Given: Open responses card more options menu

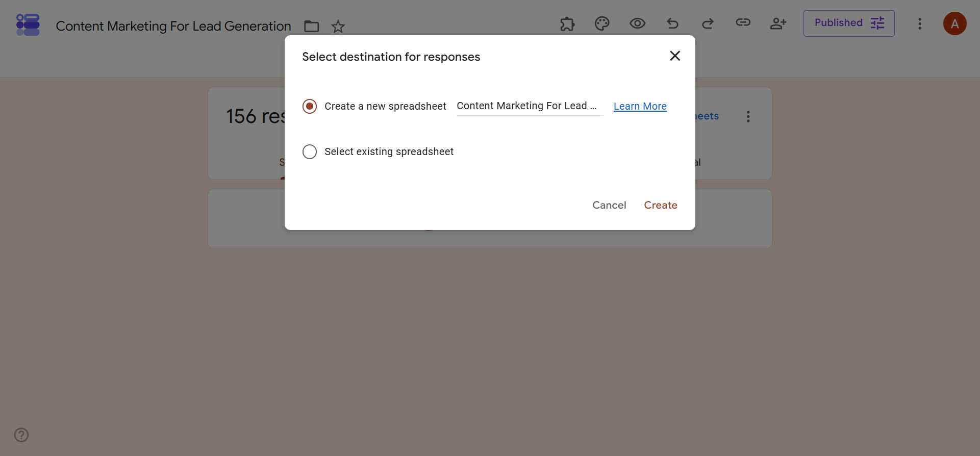Looking at the screenshot, I should click(x=748, y=117).
